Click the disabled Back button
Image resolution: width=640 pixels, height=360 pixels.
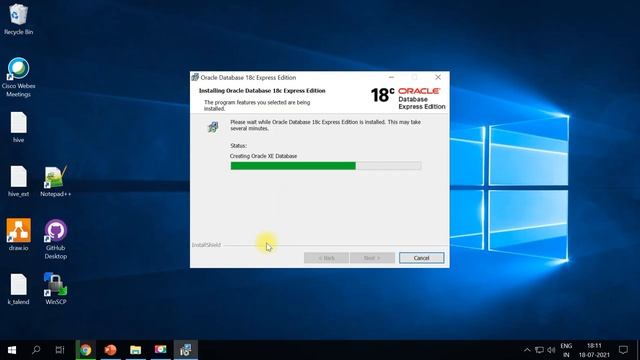pos(326,258)
